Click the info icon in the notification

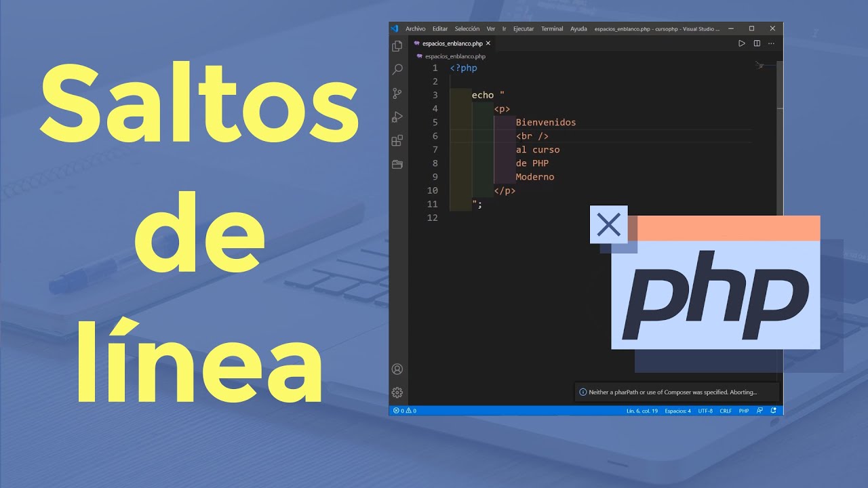[583, 392]
